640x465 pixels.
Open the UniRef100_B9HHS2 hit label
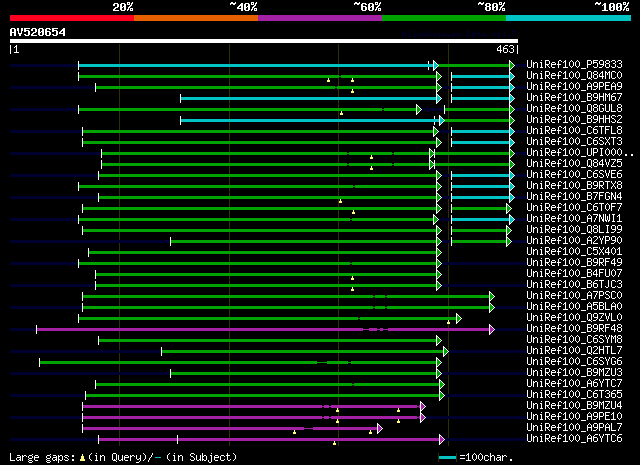point(574,119)
